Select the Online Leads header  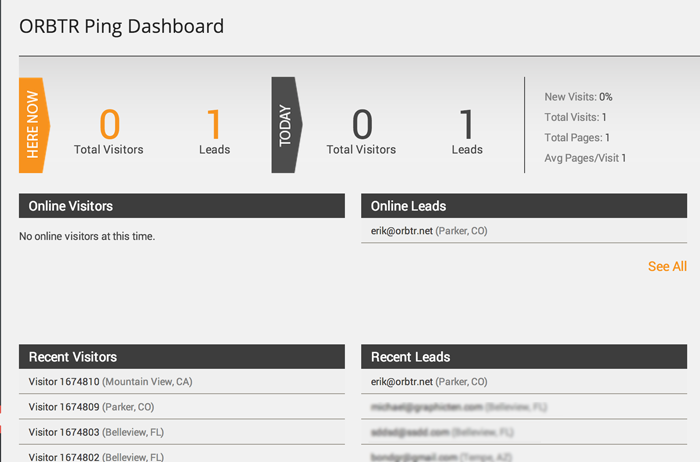coord(524,206)
